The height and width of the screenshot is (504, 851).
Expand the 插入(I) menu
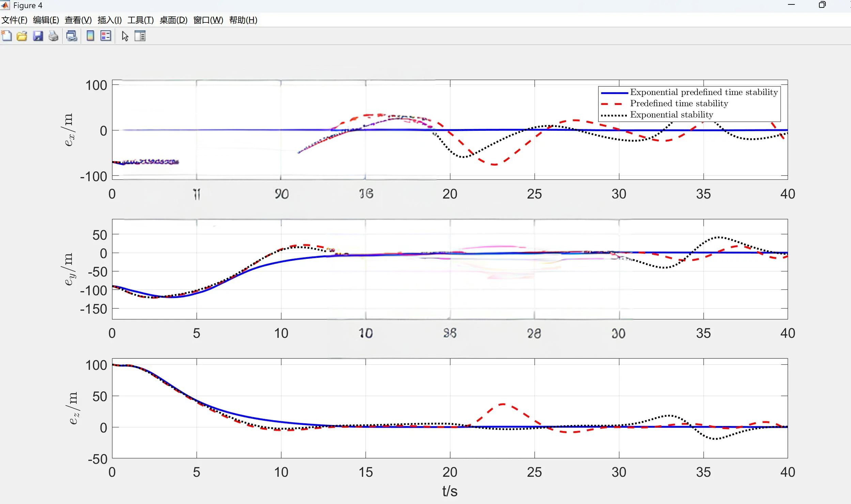pyautogui.click(x=109, y=20)
